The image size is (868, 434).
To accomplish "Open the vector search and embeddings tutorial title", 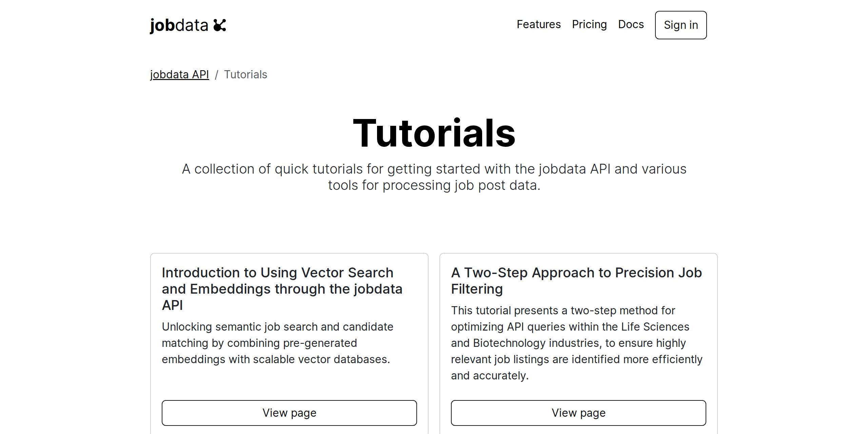I will pos(282,289).
